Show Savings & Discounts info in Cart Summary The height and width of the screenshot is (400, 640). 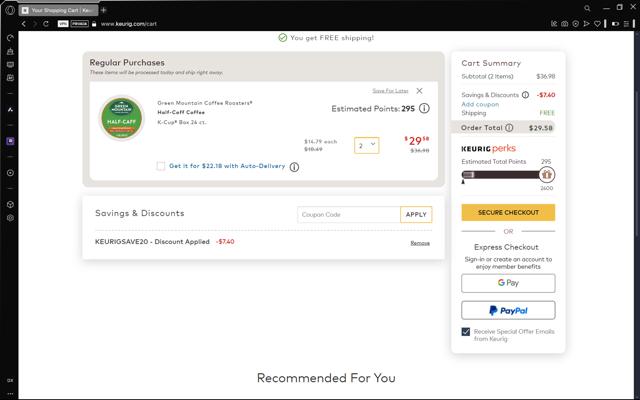[525, 95]
